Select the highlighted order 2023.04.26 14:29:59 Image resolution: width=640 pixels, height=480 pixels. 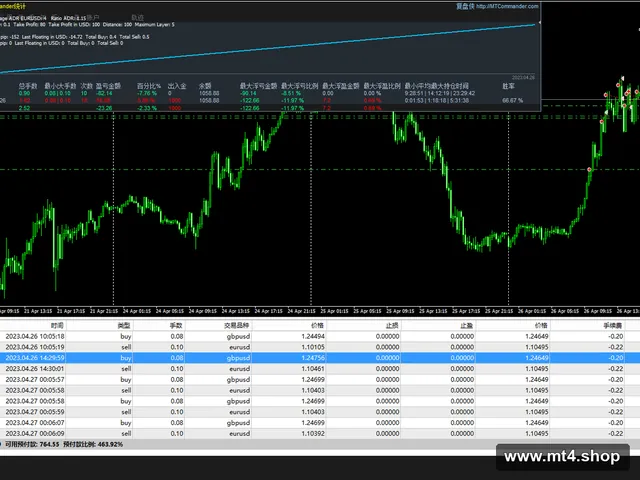(x=320, y=358)
